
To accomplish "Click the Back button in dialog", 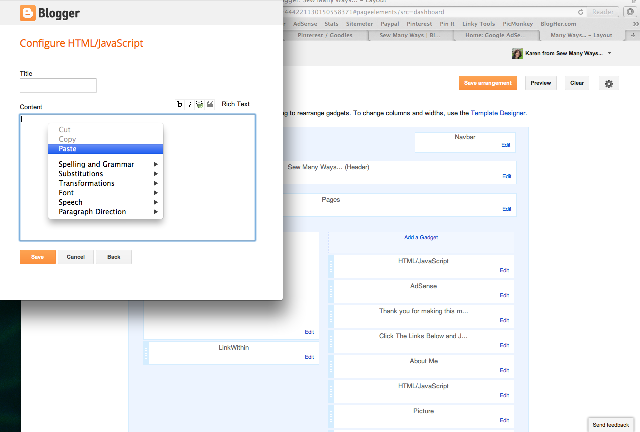I will click(x=113, y=257).
